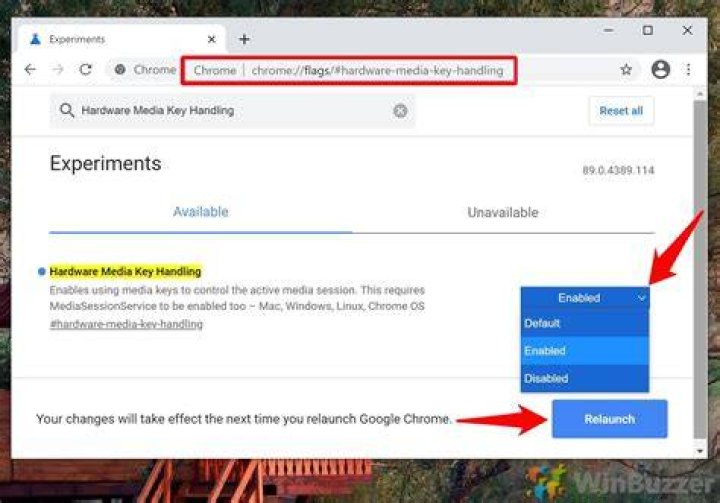Bookmark this page with the star icon
The image size is (720, 503).
[626, 70]
